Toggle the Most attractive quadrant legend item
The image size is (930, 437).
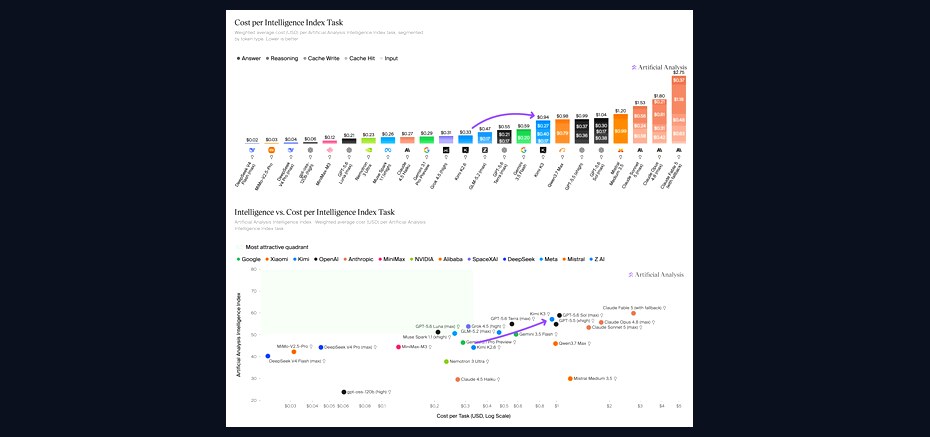coord(272,247)
